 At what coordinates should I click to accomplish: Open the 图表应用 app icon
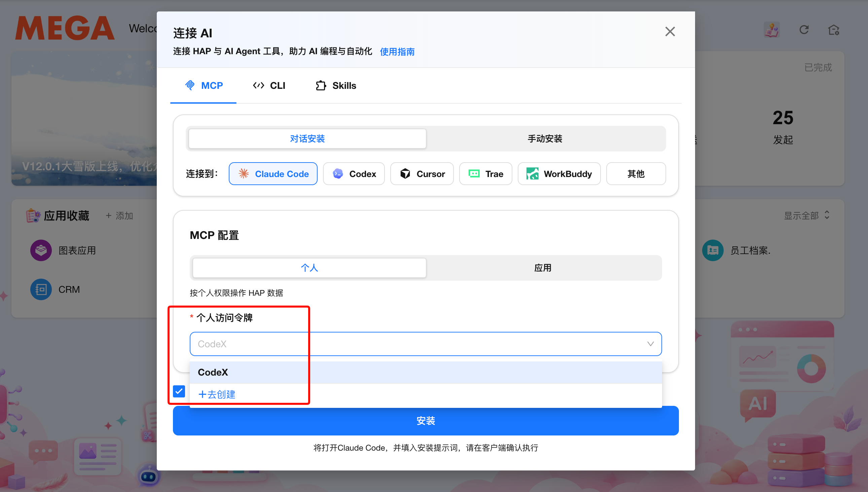coord(41,250)
